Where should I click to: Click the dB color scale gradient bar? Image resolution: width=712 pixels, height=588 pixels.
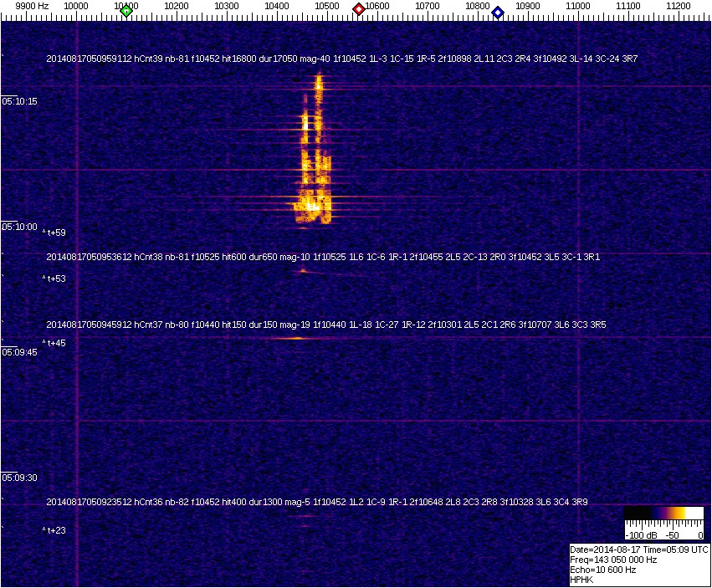click(x=663, y=514)
